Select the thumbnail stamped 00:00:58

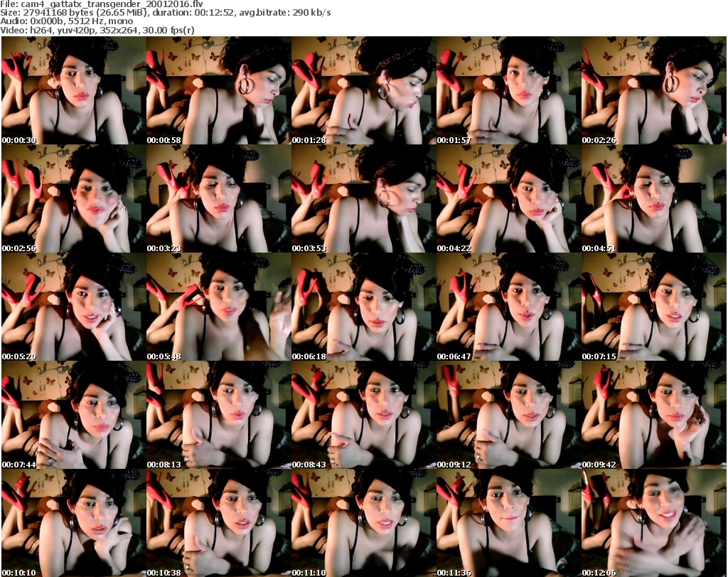click(219, 90)
